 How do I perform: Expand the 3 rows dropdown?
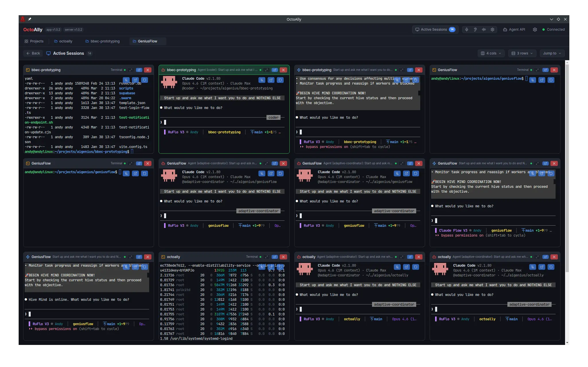[522, 53]
